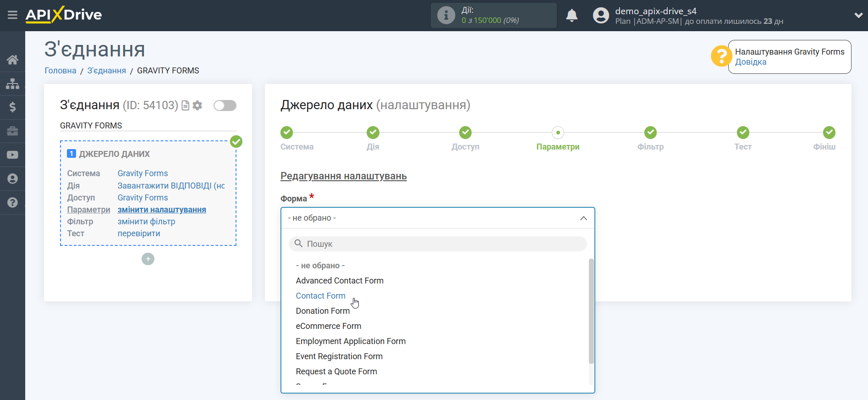Go to Тест step
The height and width of the screenshot is (400, 868).
click(x=743, y=133)
